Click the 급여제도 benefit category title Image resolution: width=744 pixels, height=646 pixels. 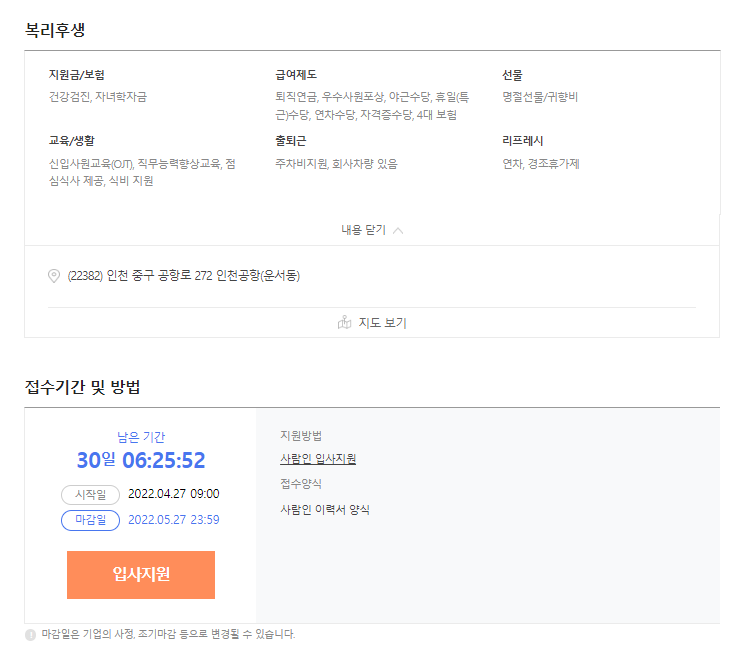pos(296,75)
